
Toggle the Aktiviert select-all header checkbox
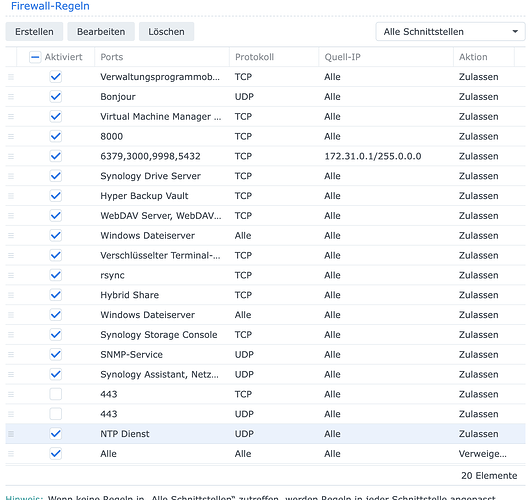click(35, 57)
